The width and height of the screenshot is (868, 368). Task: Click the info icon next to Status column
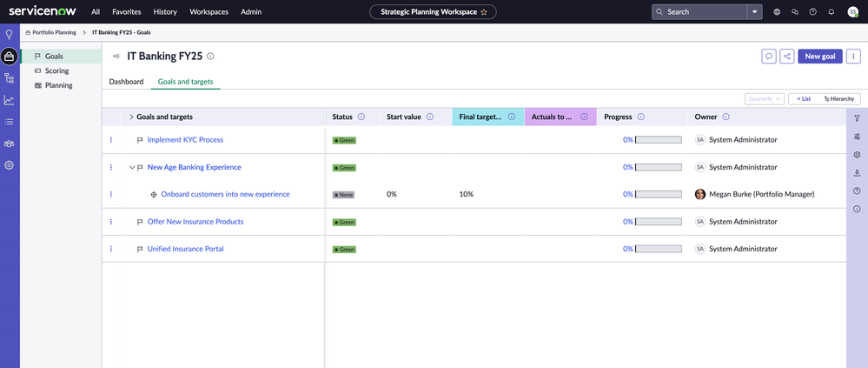click(x=361, y=117)
